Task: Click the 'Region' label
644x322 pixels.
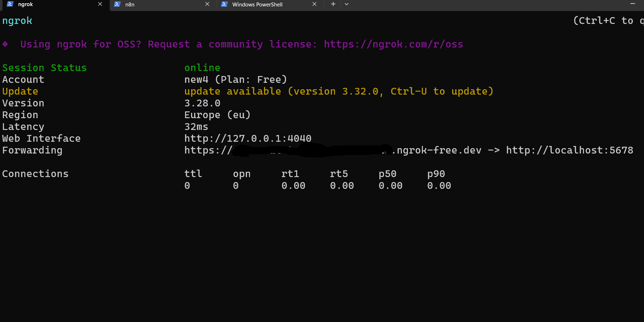Action: [x=20, y=115]
